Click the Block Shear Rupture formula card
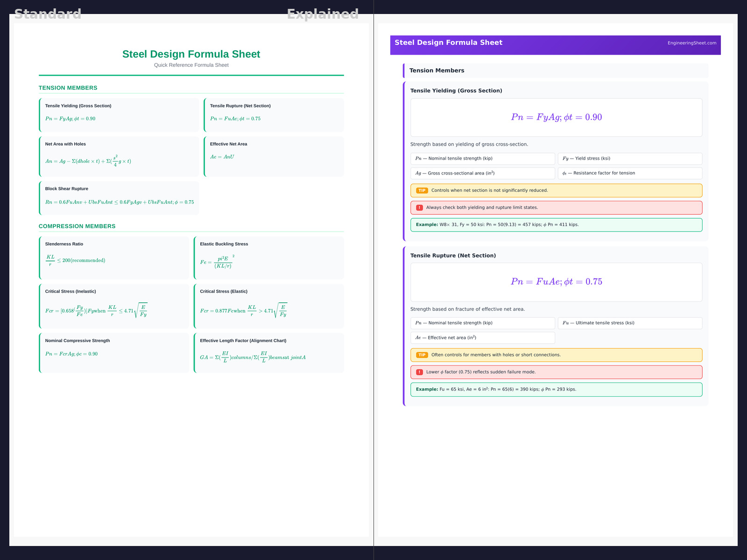This screenshot has width=747, height=560. coord(120,198)
